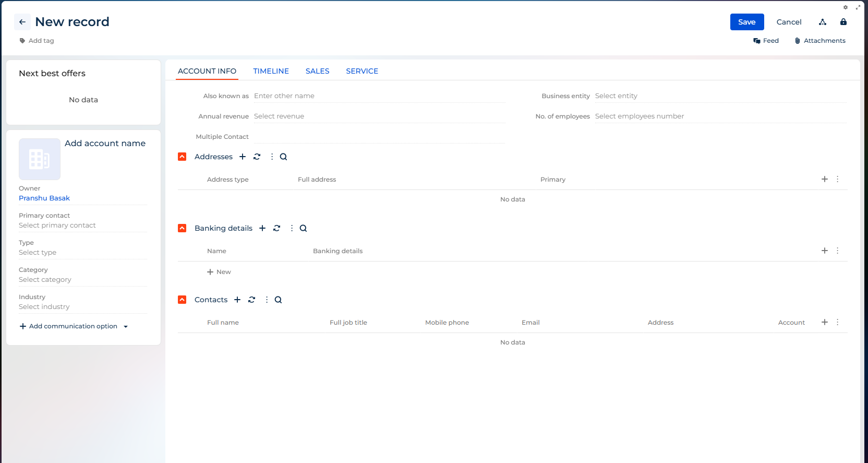Switch to the ACCOUNT INFO tab

point(207,71)
